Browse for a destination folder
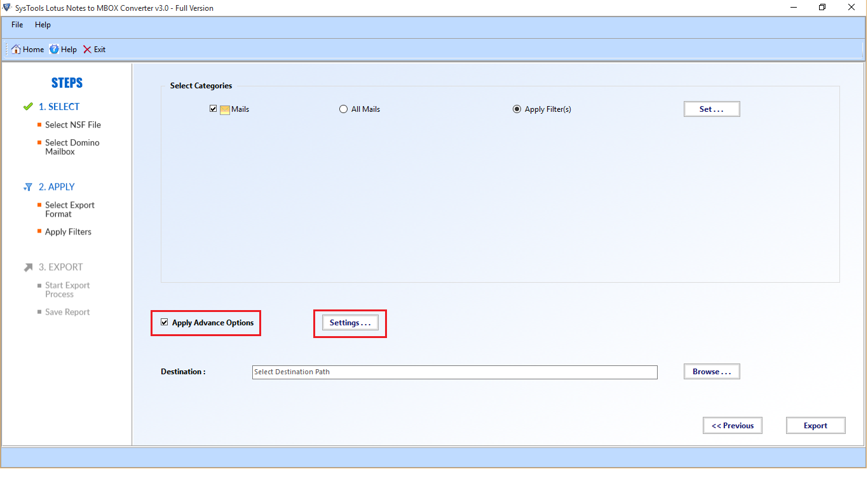Screen dimensions: 868x488 pos(712,372)
